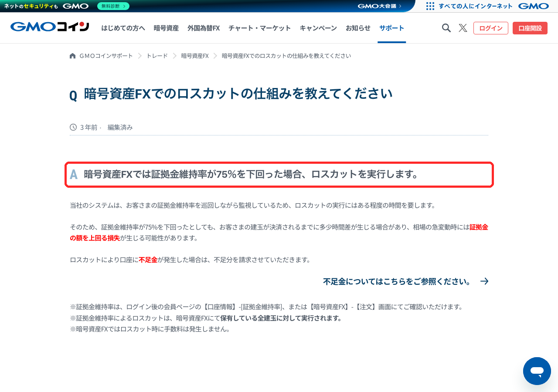Click the ログイン button
Viewport: 558px width, 392px height.
point(491,28)
